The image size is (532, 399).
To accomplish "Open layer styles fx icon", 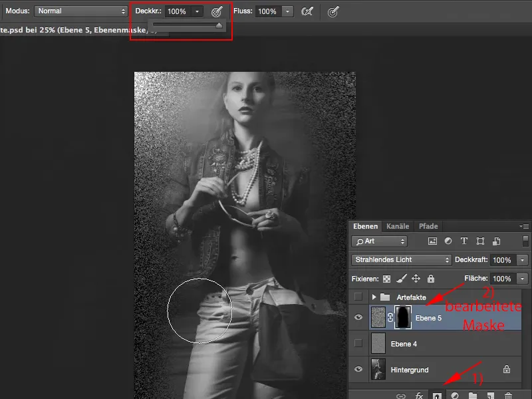I will click(x=419, y=396).
